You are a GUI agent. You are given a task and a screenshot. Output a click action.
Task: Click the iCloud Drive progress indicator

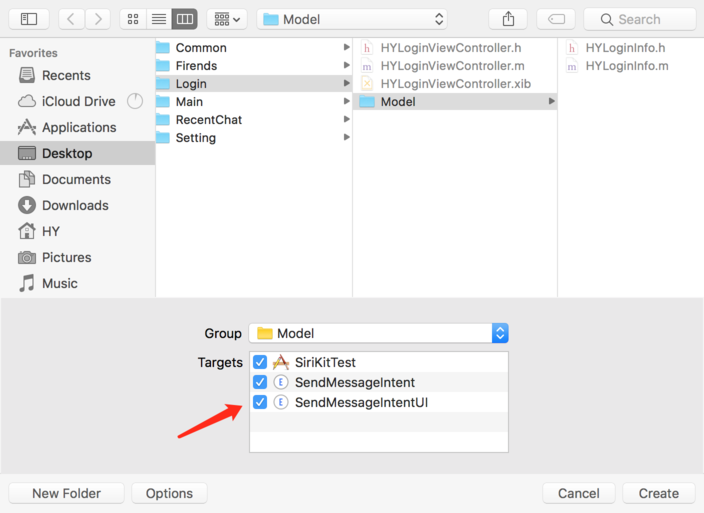tap(135, 101)
